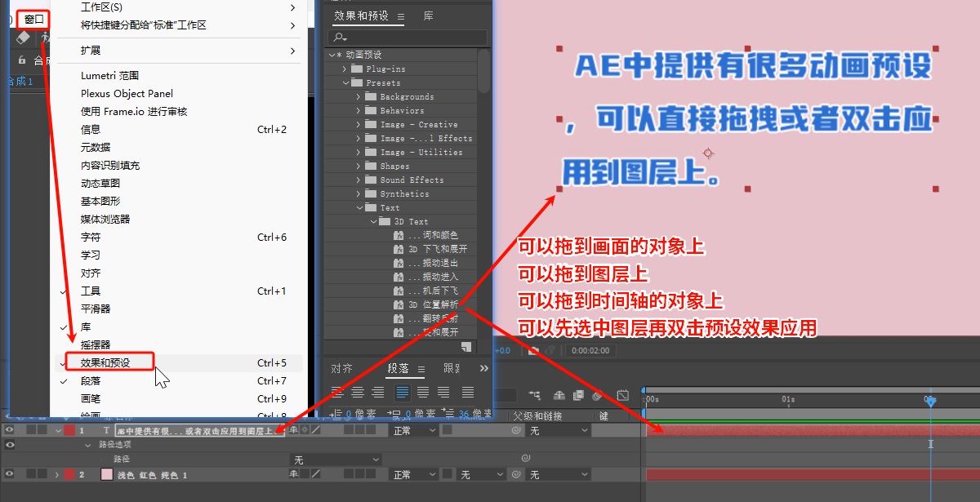Select the Image - Utilities folder icon
980x502 pixels.
(x=369, y=153)
